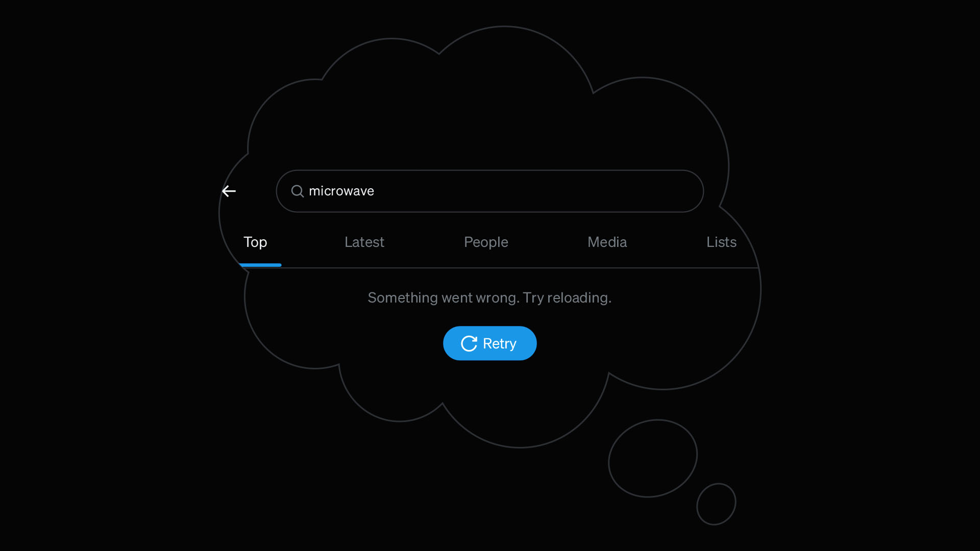Go back using the left arrow icon

pyautogui.click(x=229, y=191)
